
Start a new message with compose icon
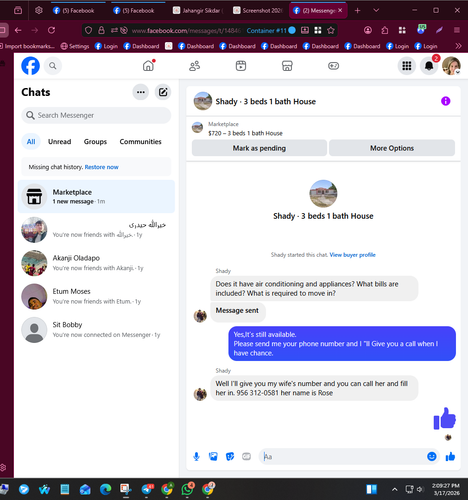click(163, 92)
